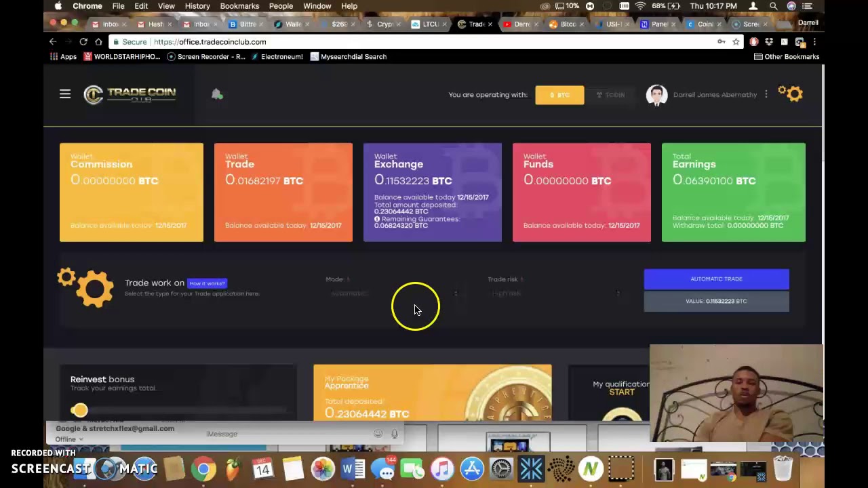
Task: Open My Package Apprentice card
Action: coord(433,392)
